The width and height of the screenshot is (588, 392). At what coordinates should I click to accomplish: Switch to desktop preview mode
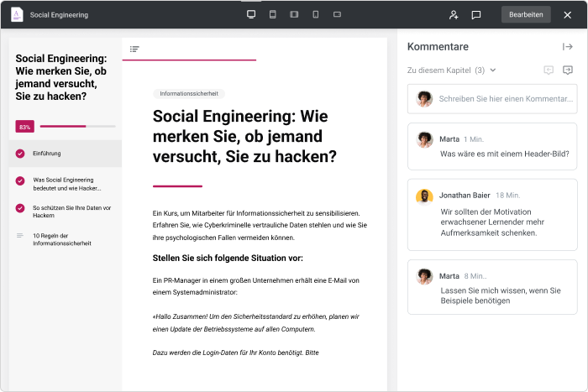(251, 14)
